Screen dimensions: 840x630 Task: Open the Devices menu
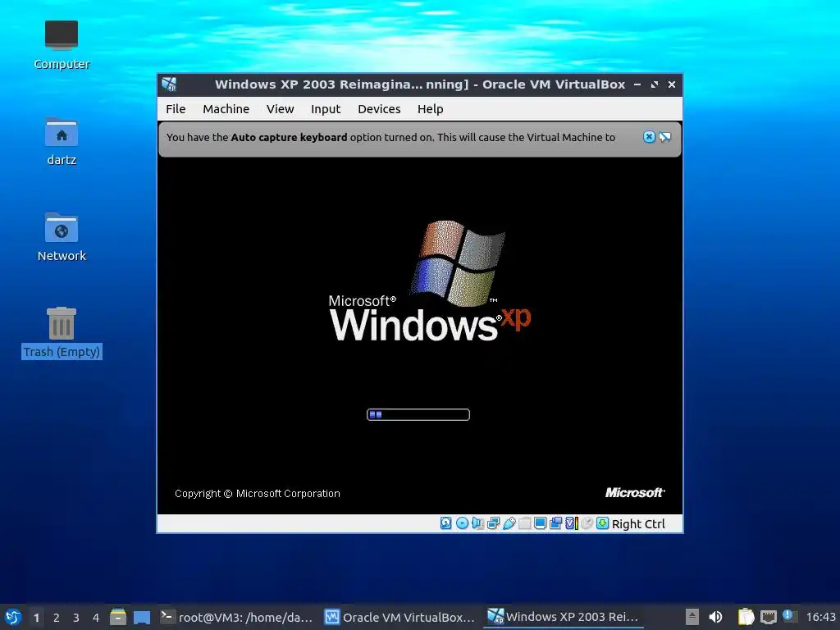point(379,109)
